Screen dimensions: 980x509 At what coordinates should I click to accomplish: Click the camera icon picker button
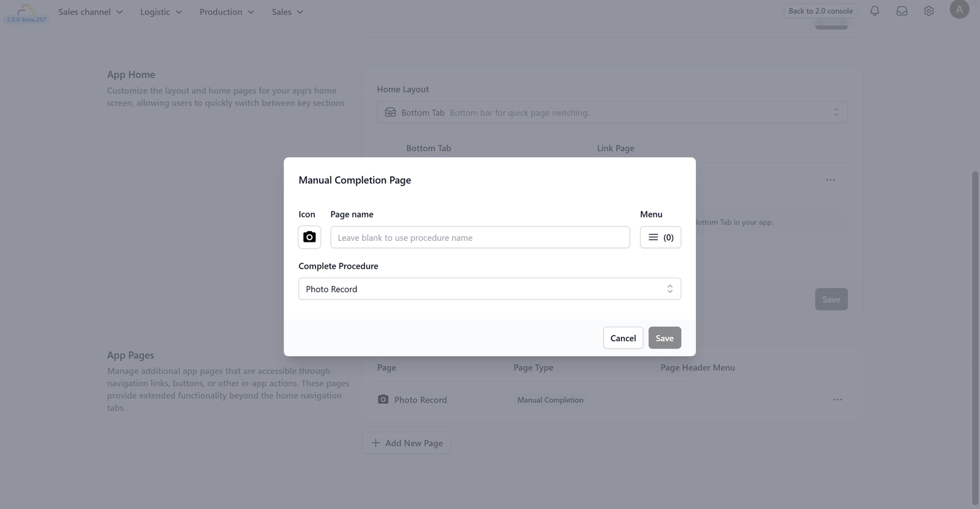click(x=309, y=237)
